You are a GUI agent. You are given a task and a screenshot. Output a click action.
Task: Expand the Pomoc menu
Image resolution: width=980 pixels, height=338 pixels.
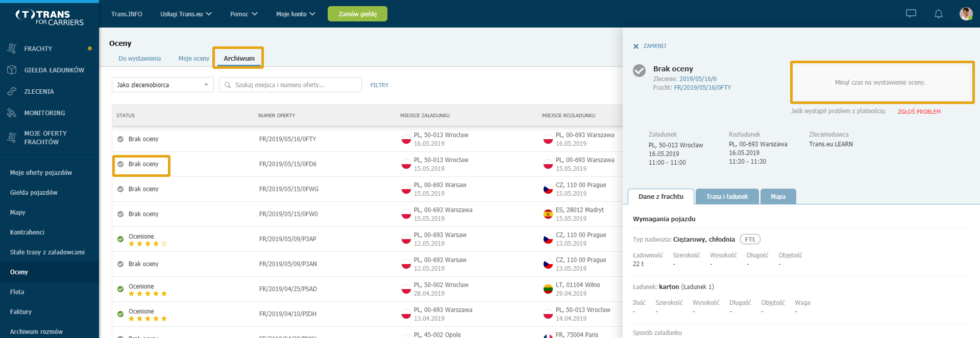[243, 14]
